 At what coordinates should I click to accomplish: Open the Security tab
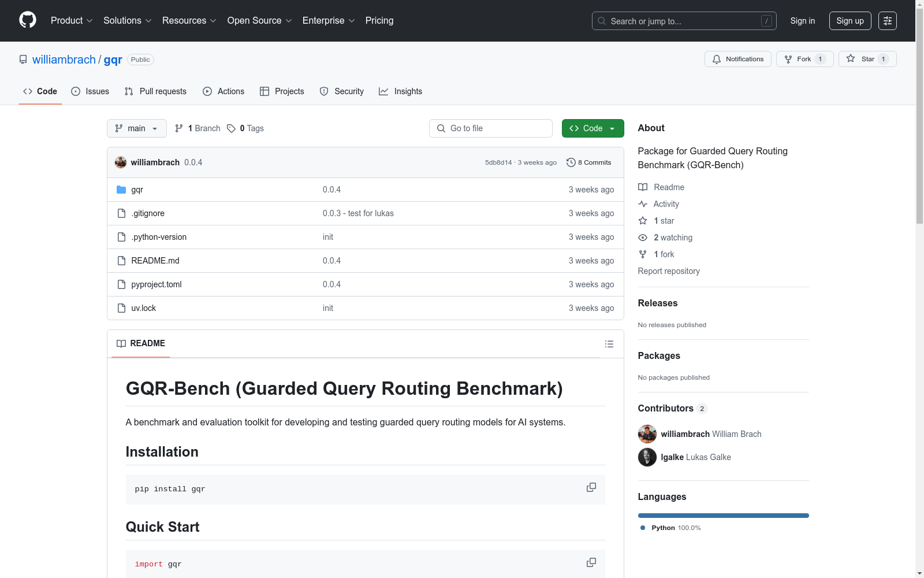pos(342,91)
